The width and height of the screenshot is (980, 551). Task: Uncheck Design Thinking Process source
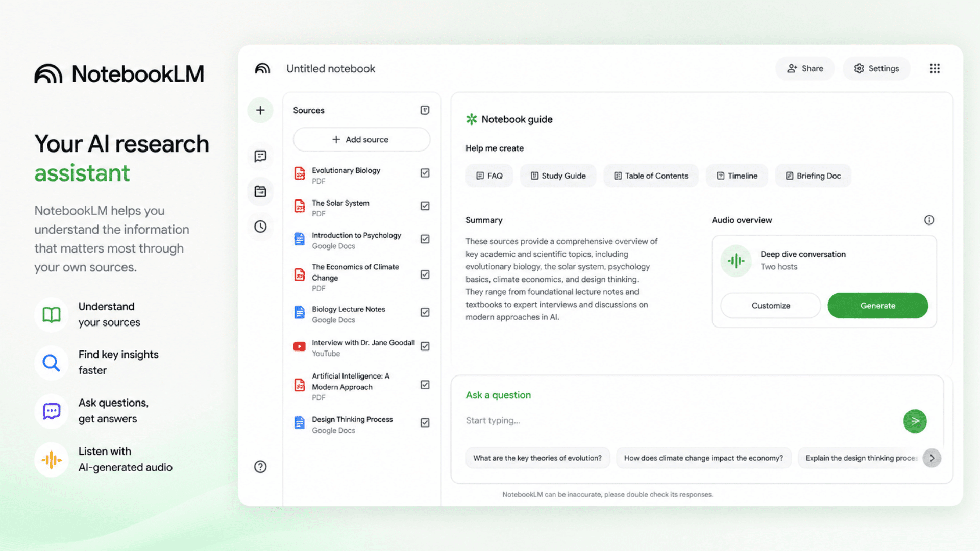pos(425,422)
